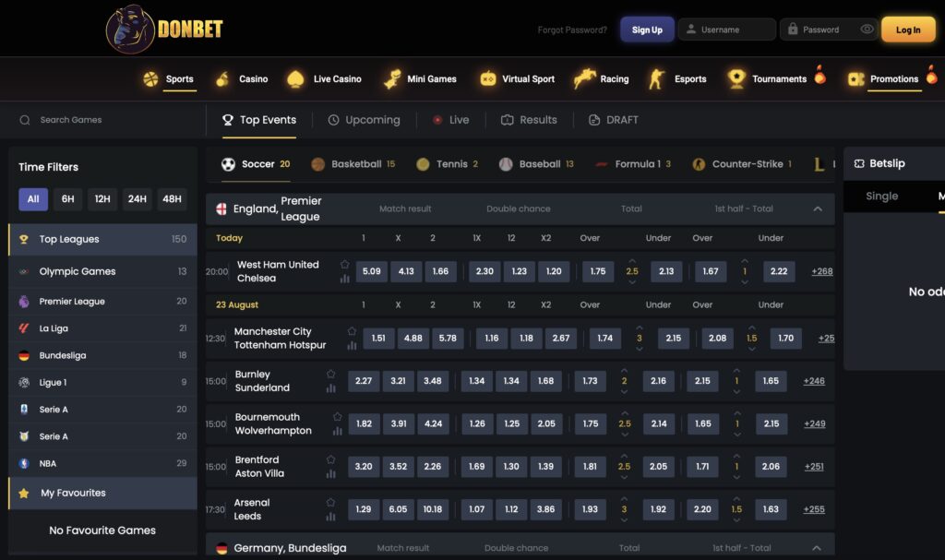Screen dimensions: 945x560
Task: Switch to the Results tab
Action: (x=529, y=120)
